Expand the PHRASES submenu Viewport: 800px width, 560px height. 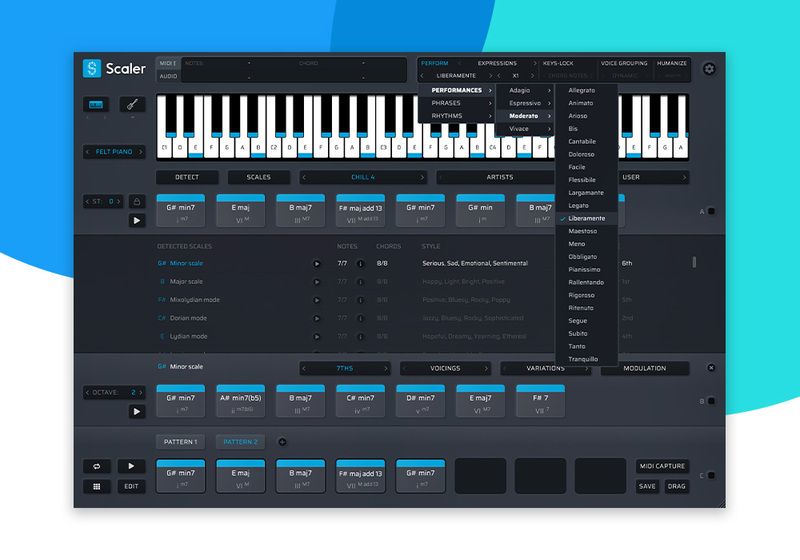click(457, 103)
